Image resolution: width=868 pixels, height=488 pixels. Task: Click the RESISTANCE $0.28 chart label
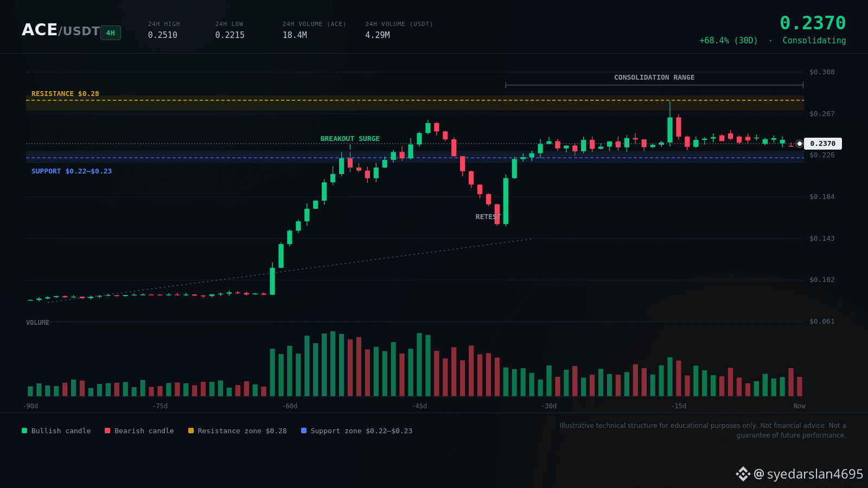click(x=65, y=94)
